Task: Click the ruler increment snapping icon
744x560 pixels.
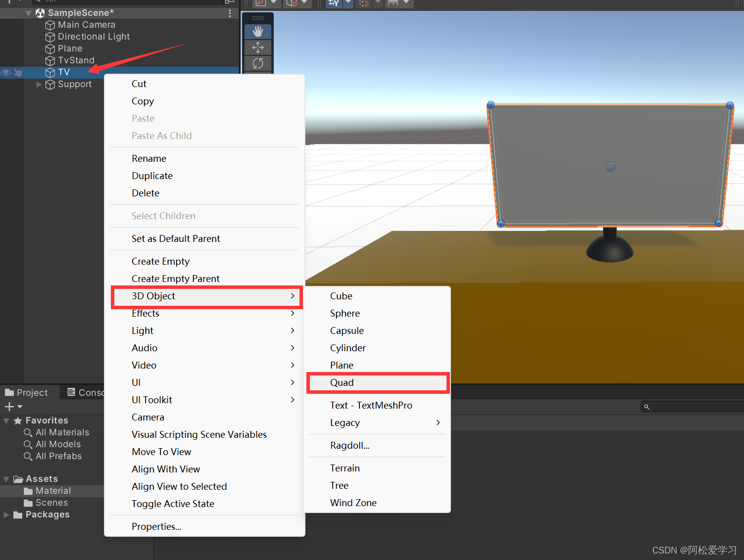Action: (x=393, y=3)
